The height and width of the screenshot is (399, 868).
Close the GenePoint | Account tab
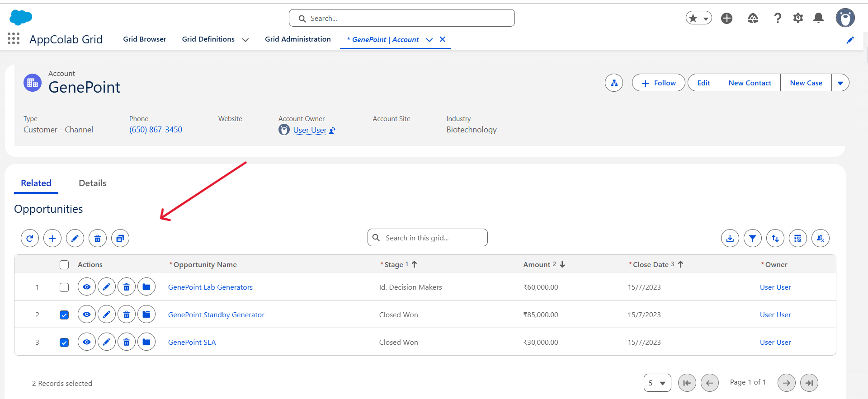click(443, 39)
